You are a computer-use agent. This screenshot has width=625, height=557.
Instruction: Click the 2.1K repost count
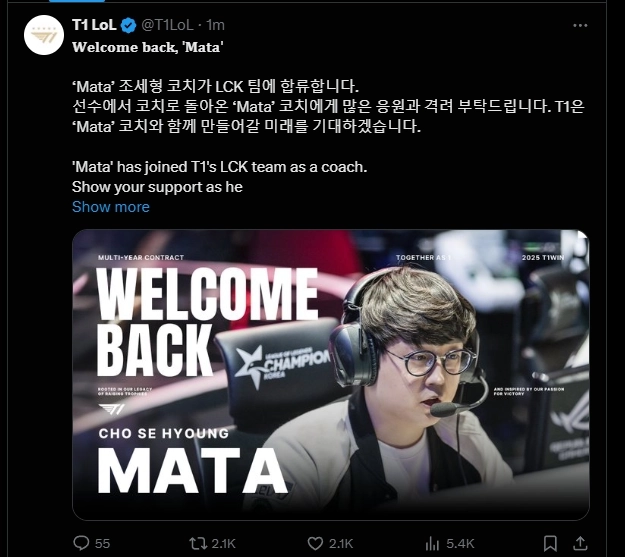224,543
